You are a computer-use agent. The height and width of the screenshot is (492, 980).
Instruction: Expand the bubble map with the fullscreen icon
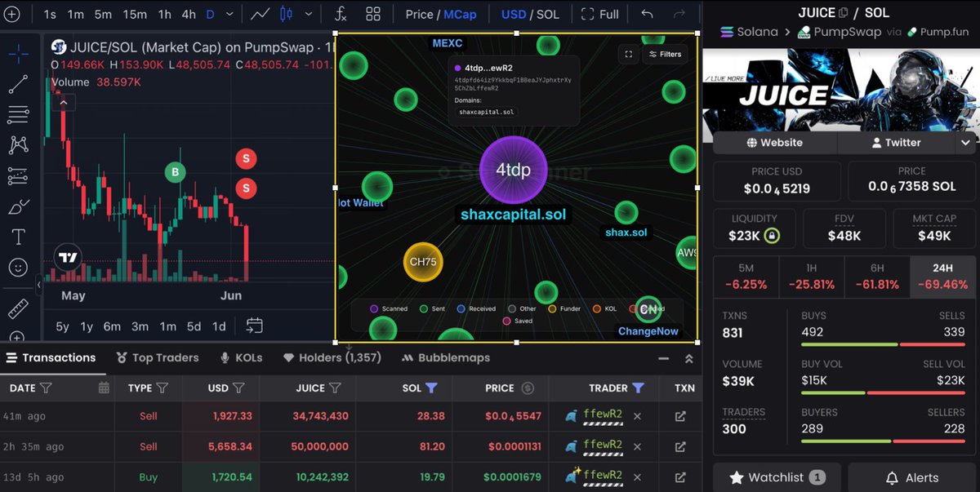[628, 55]
